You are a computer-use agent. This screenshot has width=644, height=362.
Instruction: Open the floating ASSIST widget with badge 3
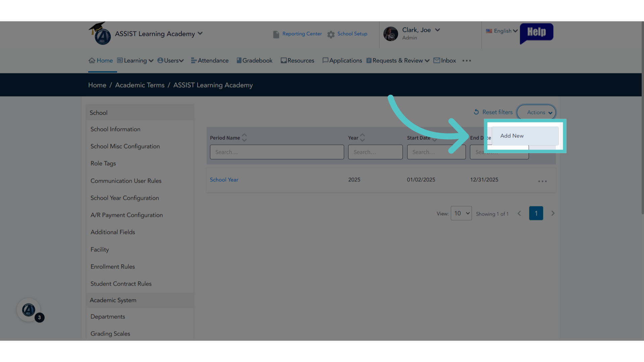[29, 310]
